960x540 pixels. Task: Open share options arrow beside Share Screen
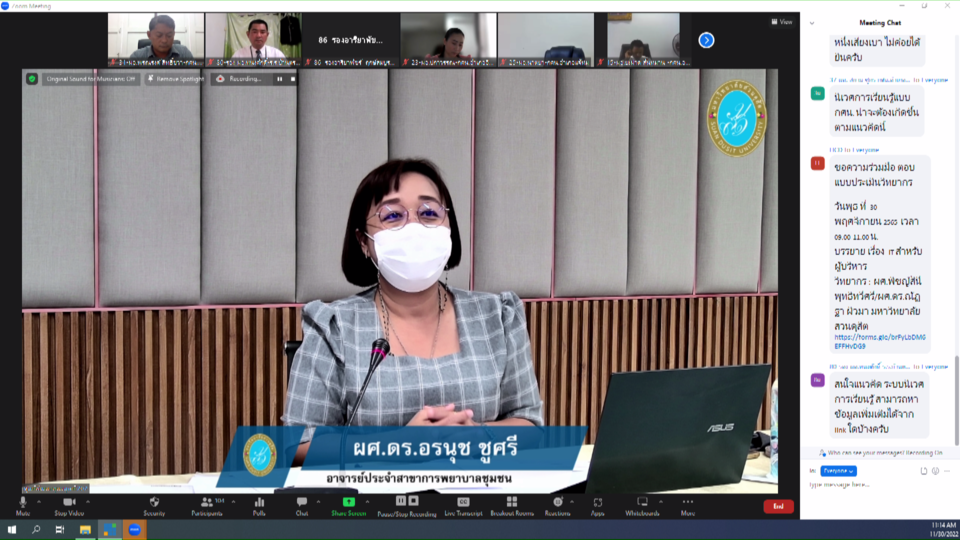click(367, 501)
